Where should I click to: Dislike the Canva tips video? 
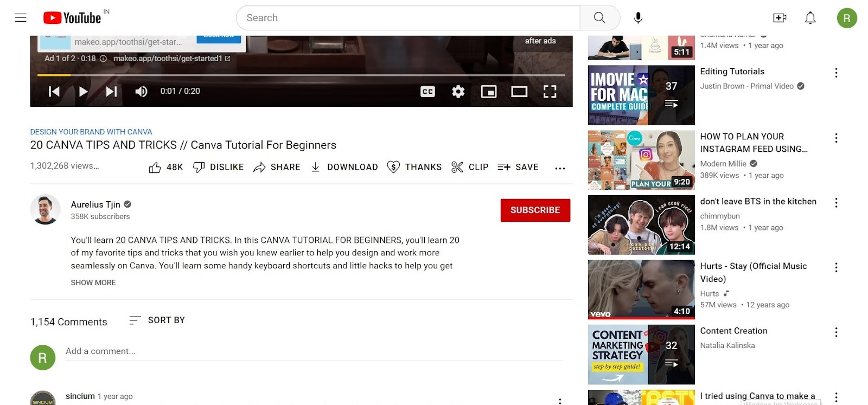pos(218,167)
